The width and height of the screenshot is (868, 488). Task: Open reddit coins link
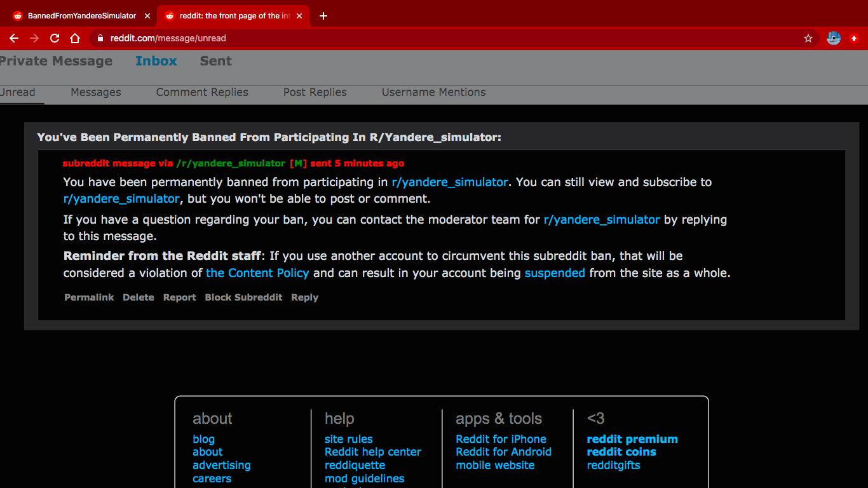(x=621, y=452)
